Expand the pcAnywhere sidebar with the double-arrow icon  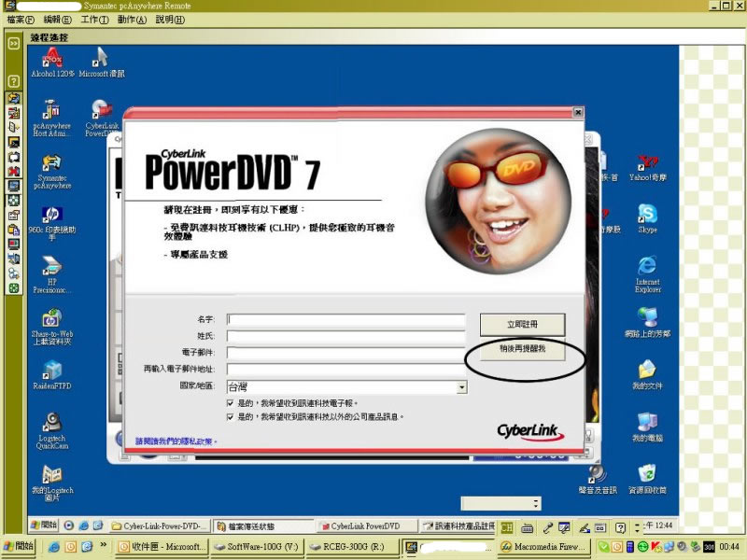pos(14,43)
